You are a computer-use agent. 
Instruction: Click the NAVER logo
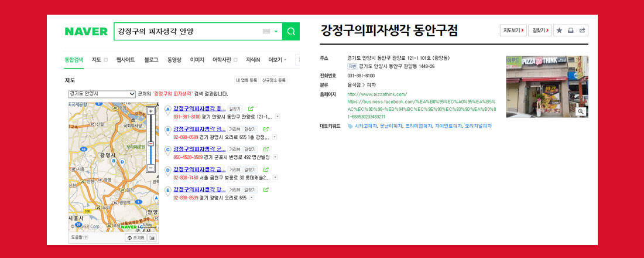[x=86, y=31]
